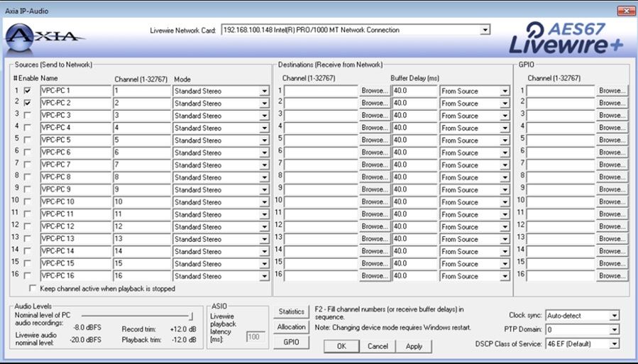Image resolution: width=638 pixels, height=364 pixels.
Task: Click the Axia logo in header
Action: click(45, 35)
